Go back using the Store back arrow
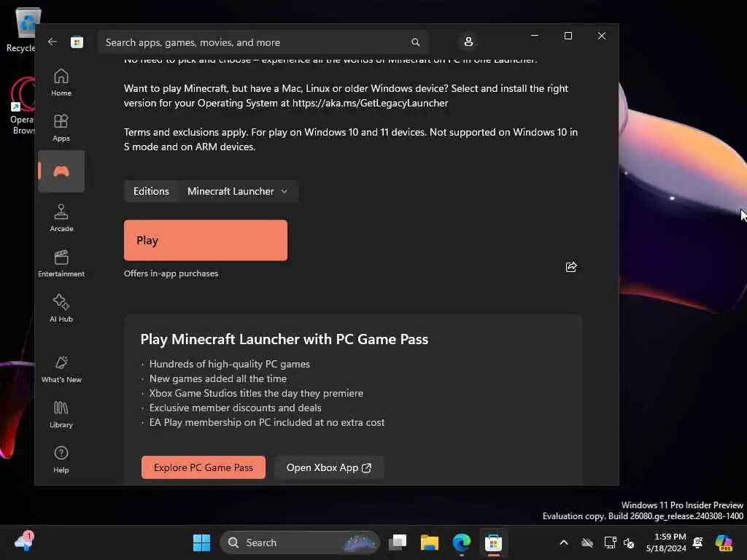 pos(53,42)
